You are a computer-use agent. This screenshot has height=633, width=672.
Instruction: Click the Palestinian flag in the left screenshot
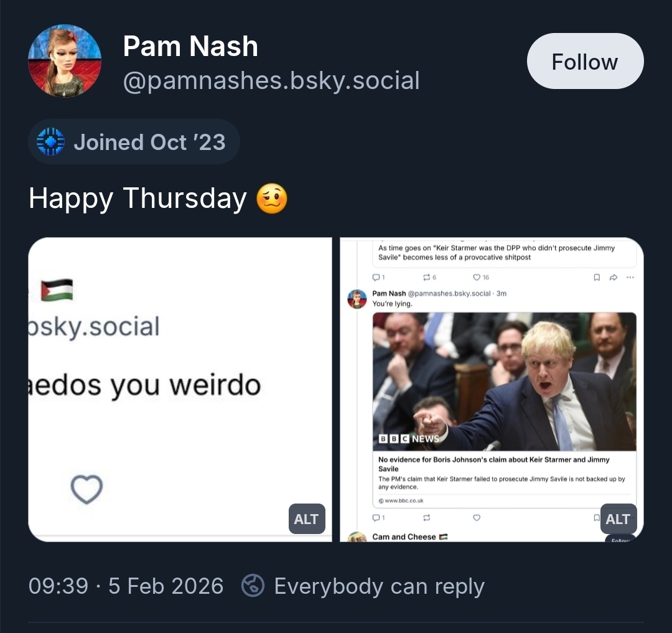tap(57, 290)
